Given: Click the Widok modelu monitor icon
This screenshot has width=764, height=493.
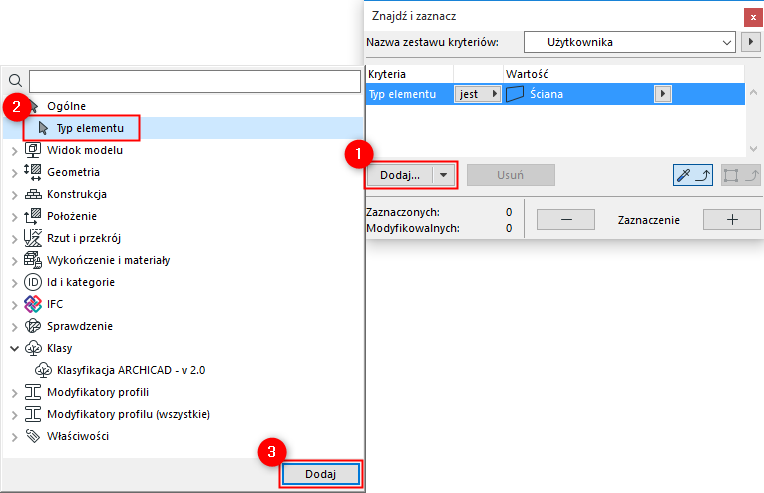Looking at the screenshot, I should tap(33, 150).
